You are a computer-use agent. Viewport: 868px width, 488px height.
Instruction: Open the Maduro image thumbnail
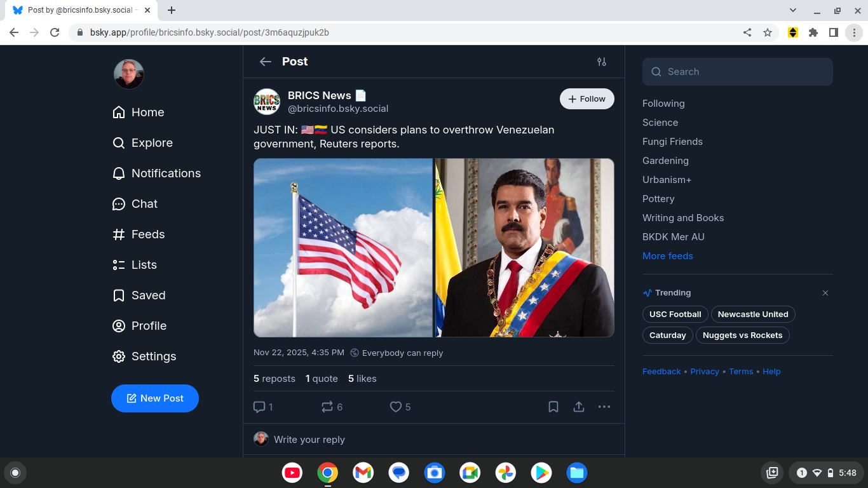[524, 248]
